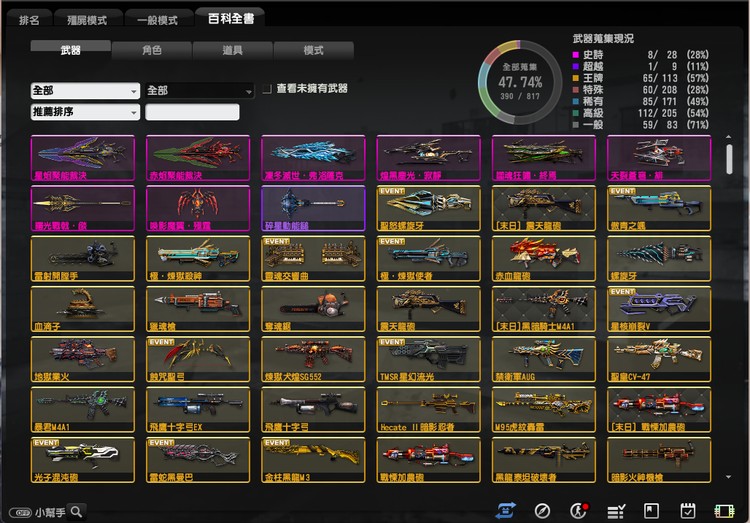Image resolution: width=750 pixels, height=523 pixels.
Task: Select the 地獄業火 weapon card
Action: 83,360
